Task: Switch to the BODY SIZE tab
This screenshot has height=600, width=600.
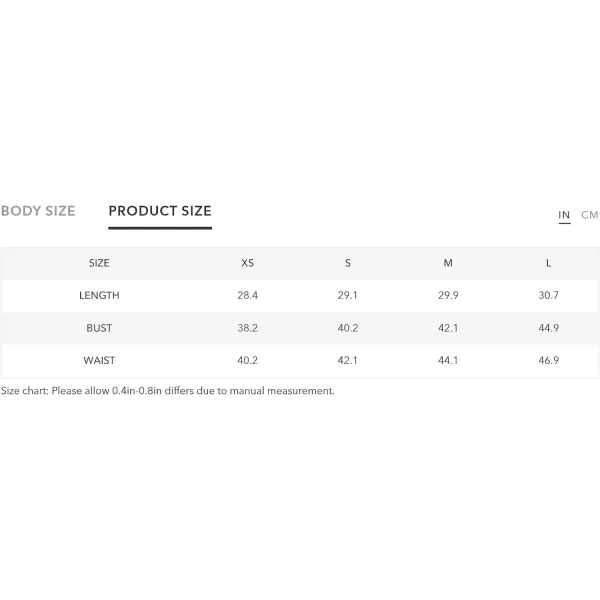Action: point(38,211)
